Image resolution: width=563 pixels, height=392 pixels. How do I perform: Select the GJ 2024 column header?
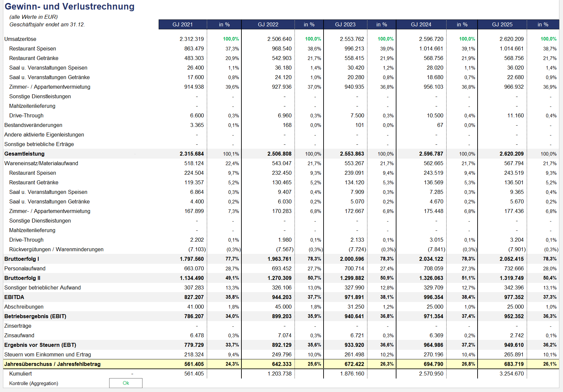[421, 24]
